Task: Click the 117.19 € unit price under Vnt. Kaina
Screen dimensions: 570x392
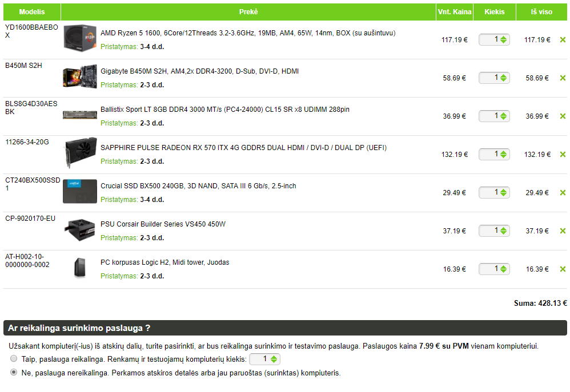Action: point(455,40)
